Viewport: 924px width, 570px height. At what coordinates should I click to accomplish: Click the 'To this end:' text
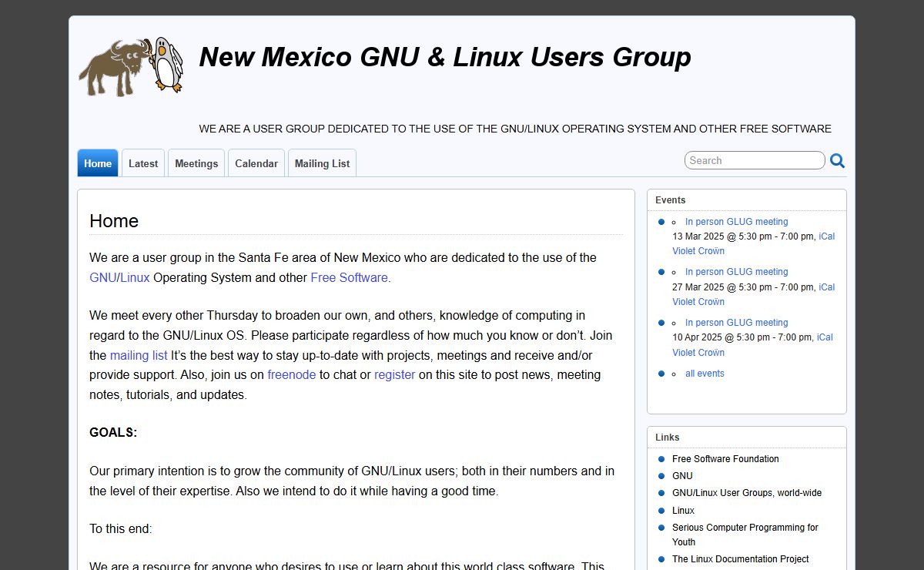tap(121, 529)
